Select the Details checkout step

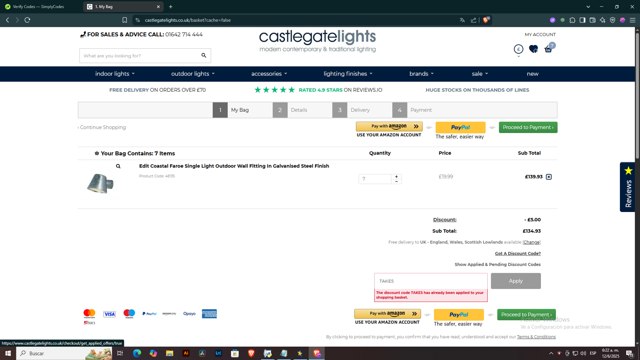pos(290,110)
